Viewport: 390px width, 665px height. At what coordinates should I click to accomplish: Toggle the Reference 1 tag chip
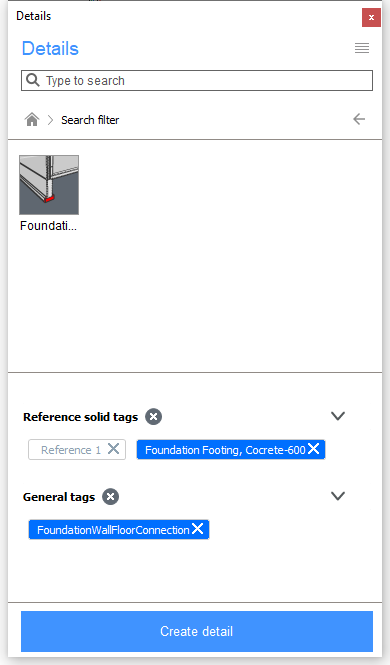click(71, 450)
